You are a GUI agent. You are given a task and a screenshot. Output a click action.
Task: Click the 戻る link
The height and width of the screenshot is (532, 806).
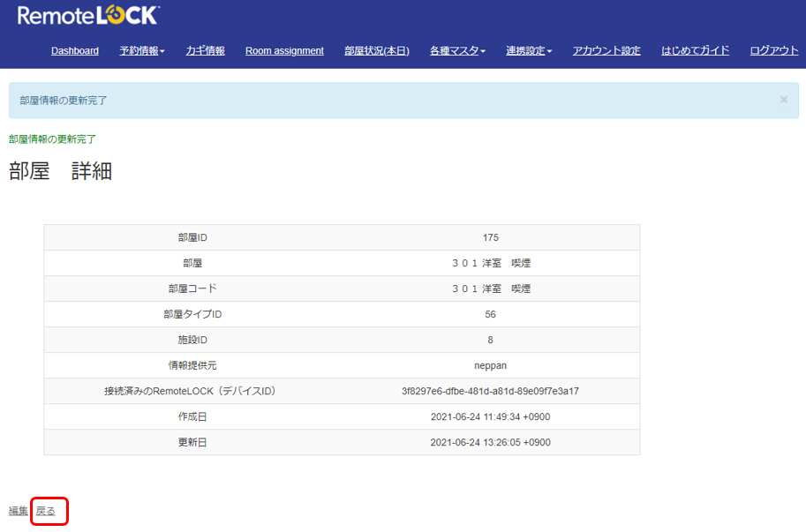[45, 512]
